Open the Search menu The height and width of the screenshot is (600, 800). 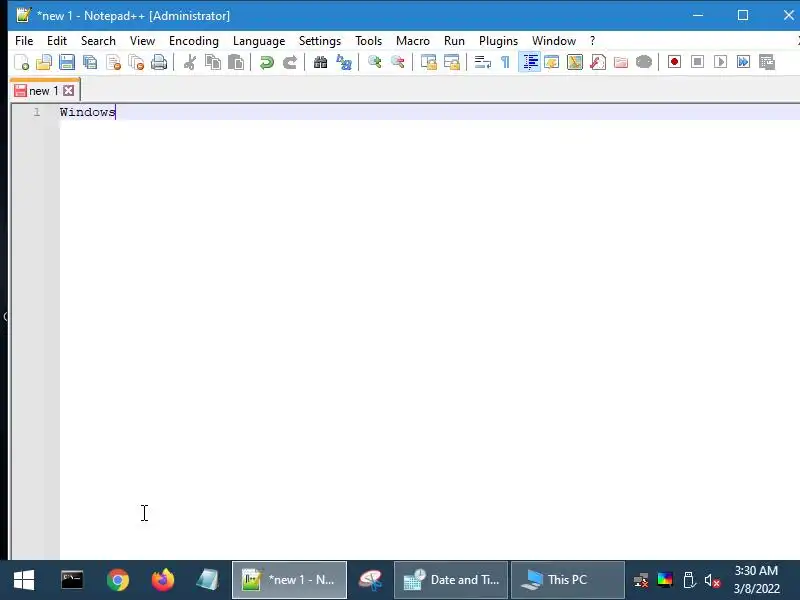pos(98,41)
